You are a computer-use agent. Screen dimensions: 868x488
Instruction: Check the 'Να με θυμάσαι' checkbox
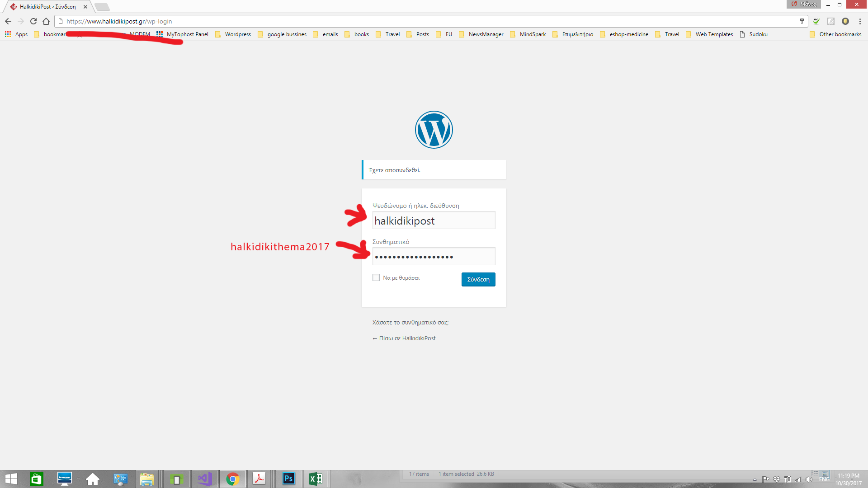(376, 277)
